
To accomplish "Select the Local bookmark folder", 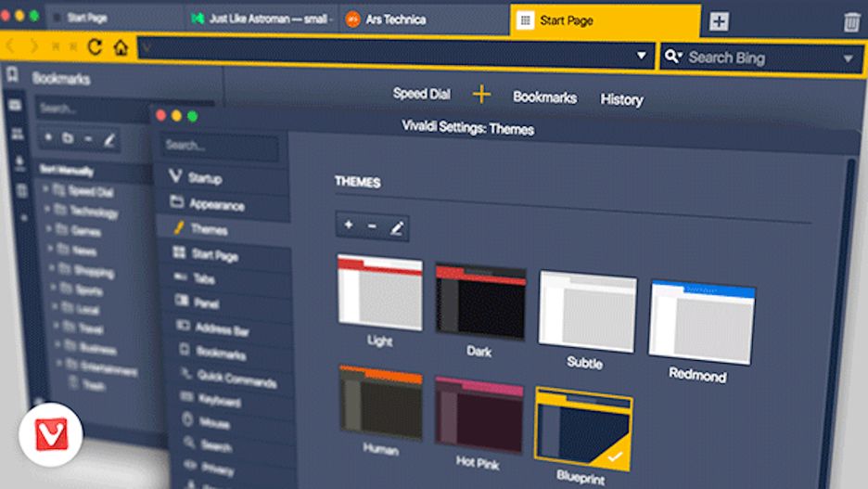I will (88, 309).
